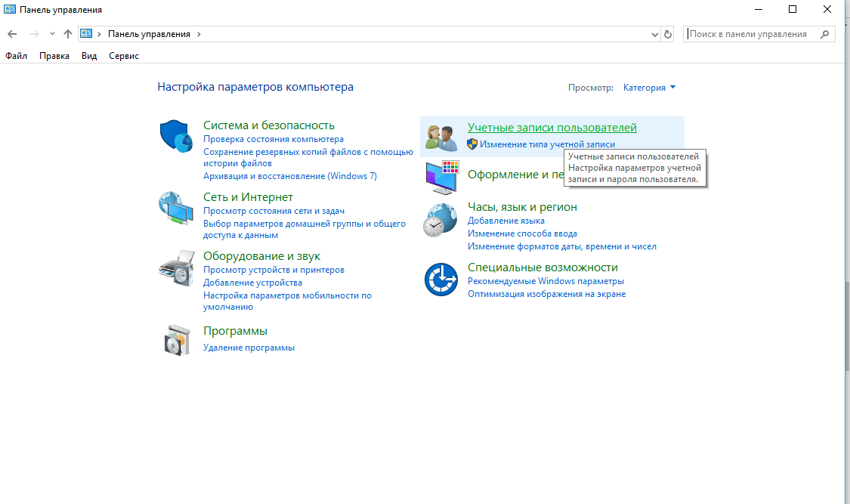850x504 pixels.
Task: Open Сеть и Интернет category
Action: [x=248, y=197]
